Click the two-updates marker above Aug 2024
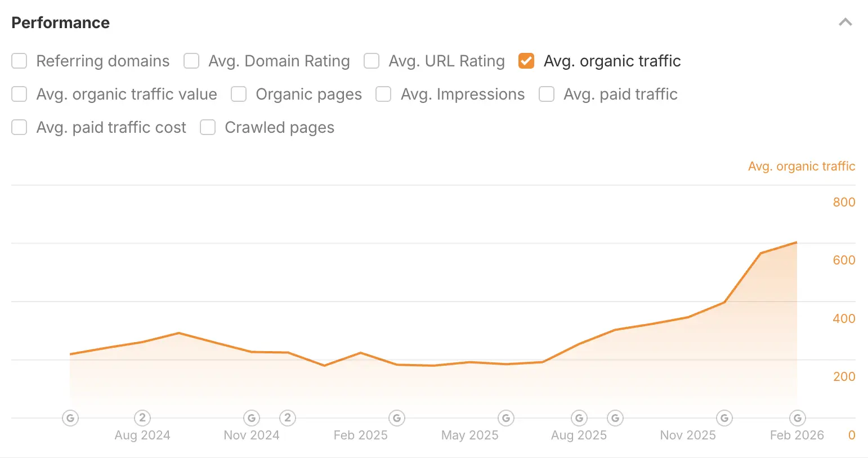Viewport: 868px width, 458px height. point(142,418)
